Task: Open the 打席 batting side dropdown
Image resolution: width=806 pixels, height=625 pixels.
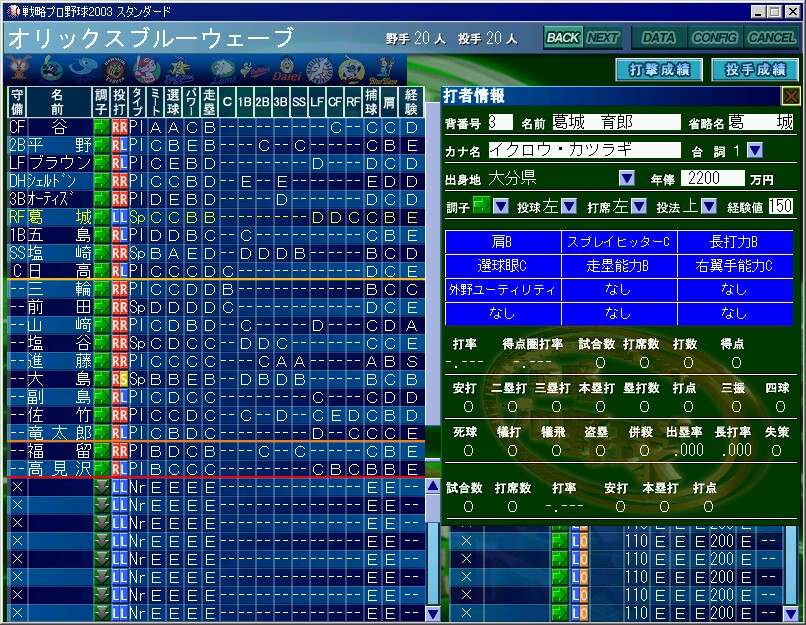Action: [x=637, y=206]
